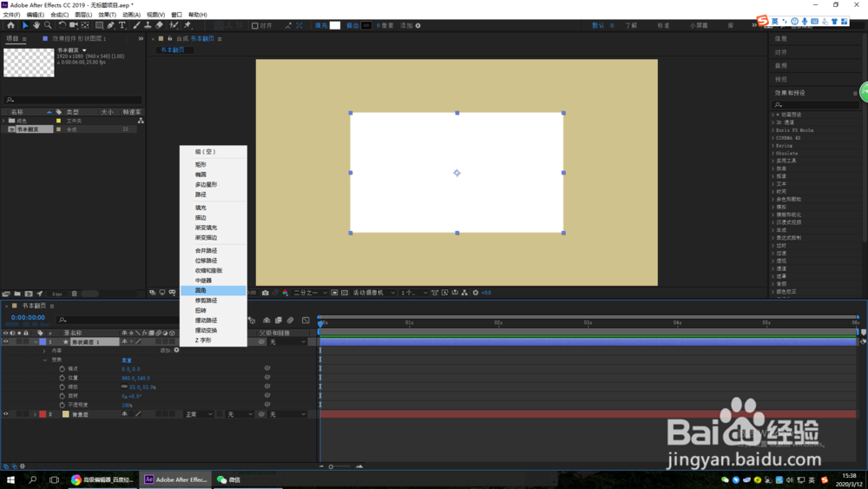Click the Home icon in the toolbar
The height and width of the screenshot is (489, 868).
10,25
